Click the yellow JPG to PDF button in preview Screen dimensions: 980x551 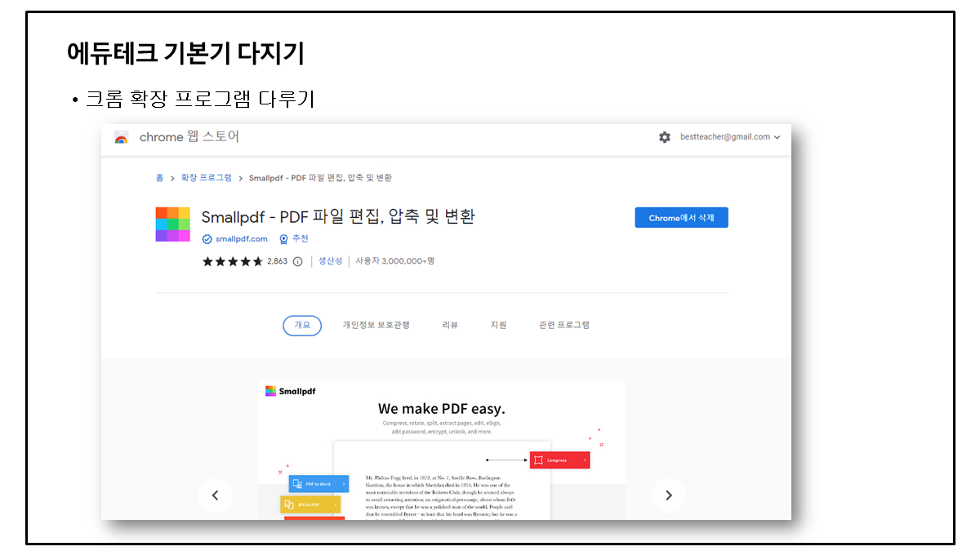coord(310,505)
